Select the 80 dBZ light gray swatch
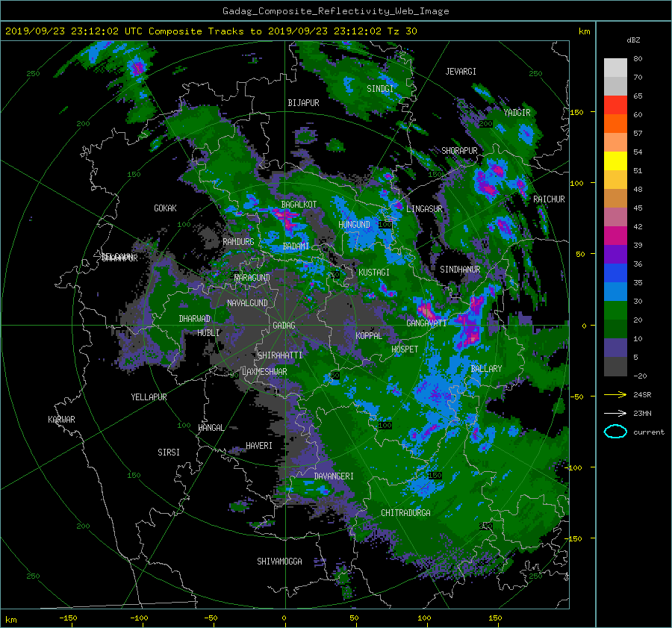672x628 pixels. click(x=615, y=67)
